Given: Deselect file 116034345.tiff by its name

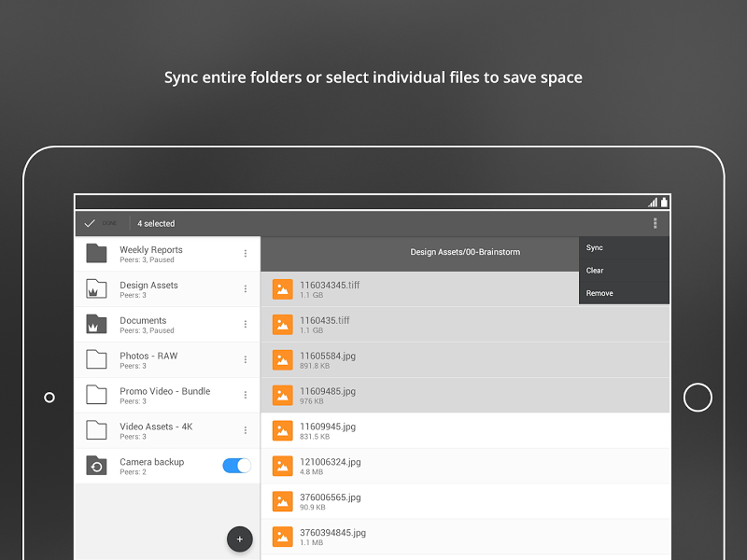Looking at the screenshot, I should [330, 285].
